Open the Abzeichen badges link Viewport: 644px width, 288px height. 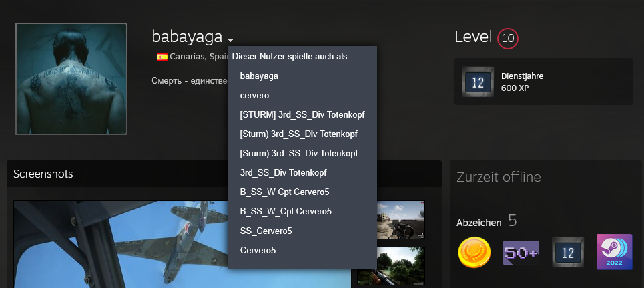coord(478,222)
